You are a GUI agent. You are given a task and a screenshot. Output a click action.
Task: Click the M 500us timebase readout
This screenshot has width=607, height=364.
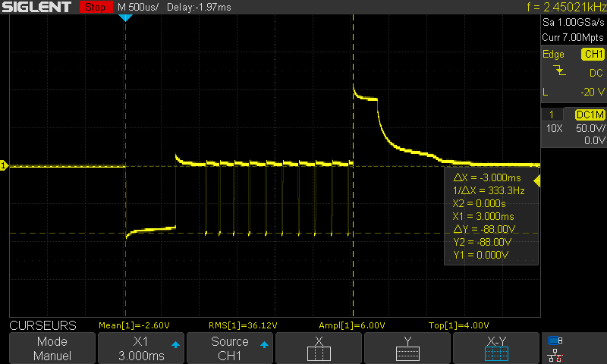tap(138, 7)
